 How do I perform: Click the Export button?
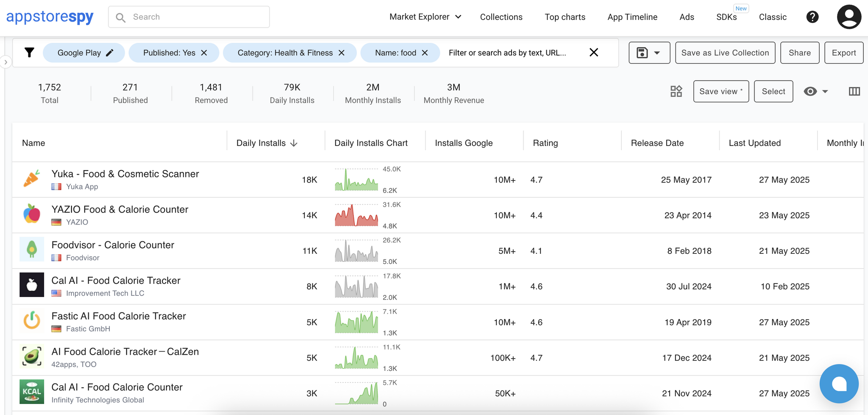pos(843,53)
